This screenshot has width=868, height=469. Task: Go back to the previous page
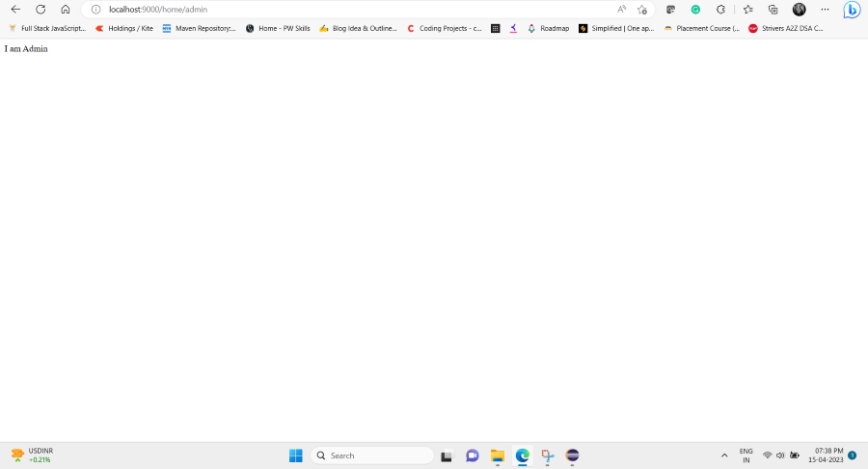tap(15, 10)
